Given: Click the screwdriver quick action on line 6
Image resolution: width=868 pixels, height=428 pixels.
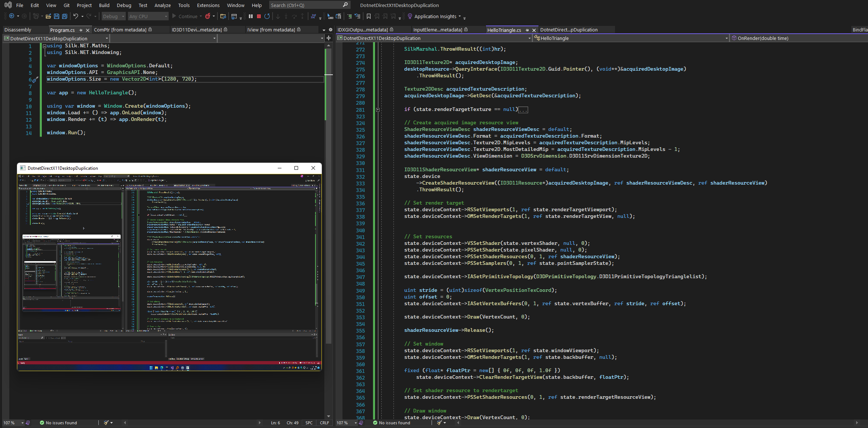Looking at the screenshot, I should click(35, 80).
